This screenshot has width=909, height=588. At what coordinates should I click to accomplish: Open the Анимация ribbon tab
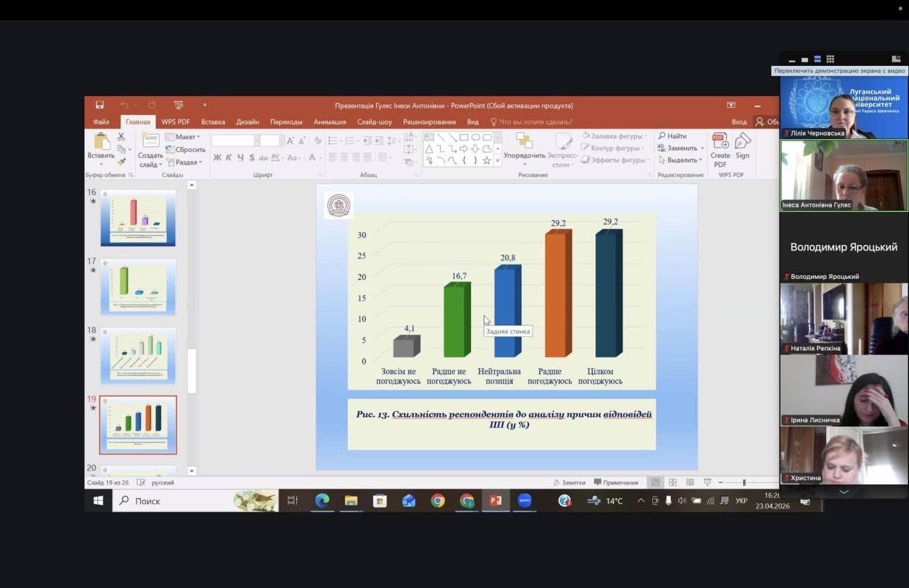click(x=330, y=122)
